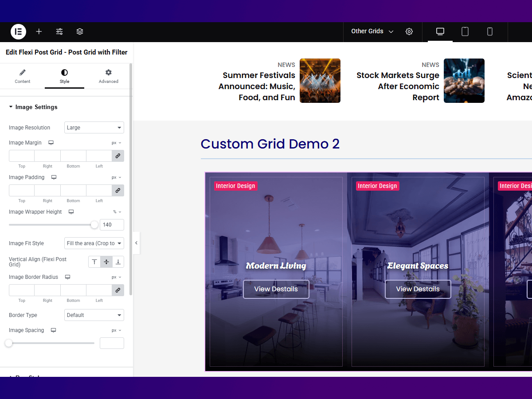Change Image Wrapper Height unit % selector
532x399 pixels.
(117, 212)
